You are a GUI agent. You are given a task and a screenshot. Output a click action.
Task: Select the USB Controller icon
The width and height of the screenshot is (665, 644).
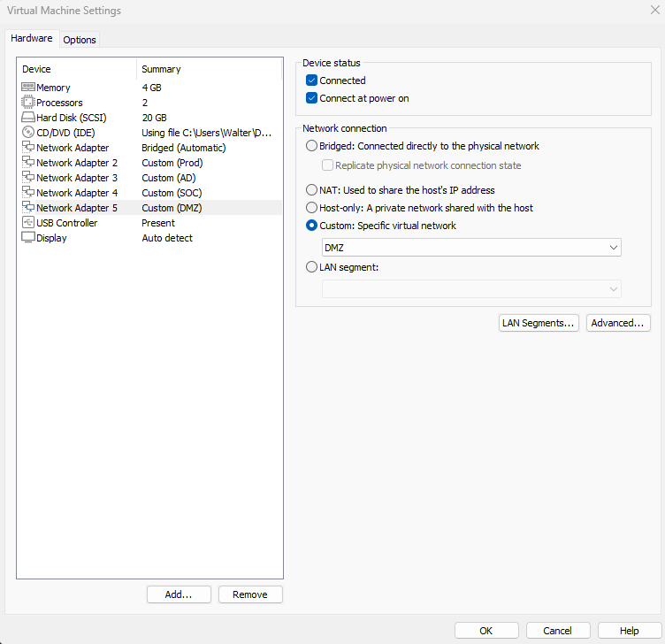coord(27,223)
